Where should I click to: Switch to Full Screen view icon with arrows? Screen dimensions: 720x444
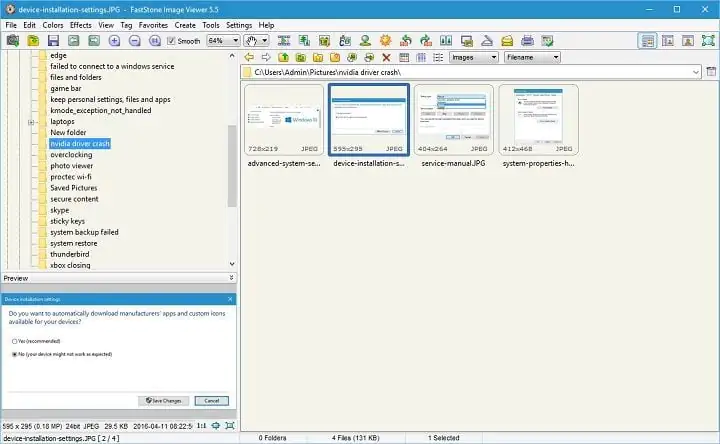[708, 41]
